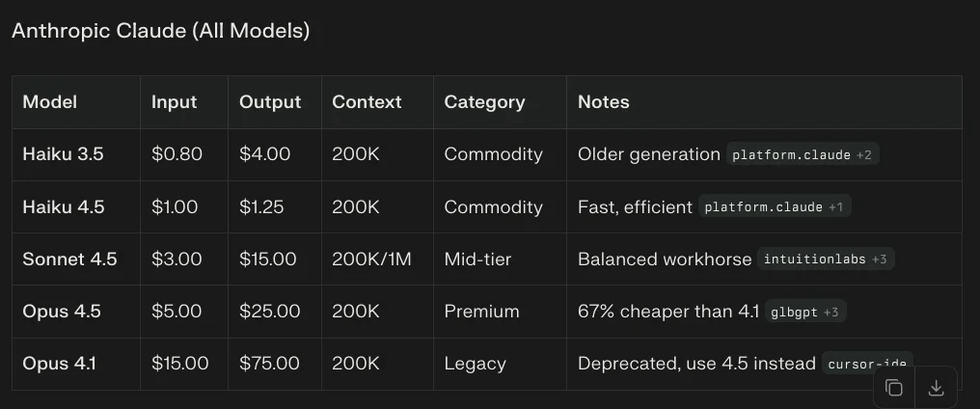Image resolution: width=980 pixels, height=409 pixels.
Task: Click the Anthropic Claude (All Models) heading
Action: [x=160, y=31]
